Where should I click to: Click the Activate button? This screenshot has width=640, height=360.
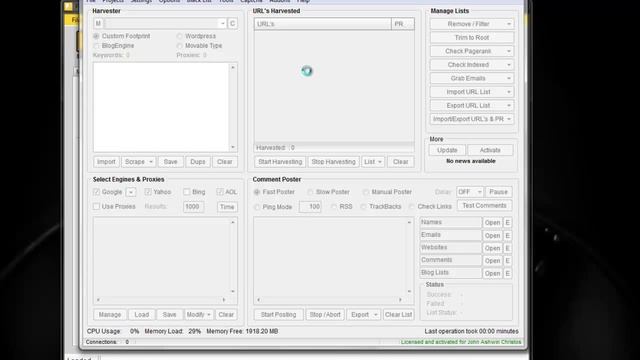490,150
